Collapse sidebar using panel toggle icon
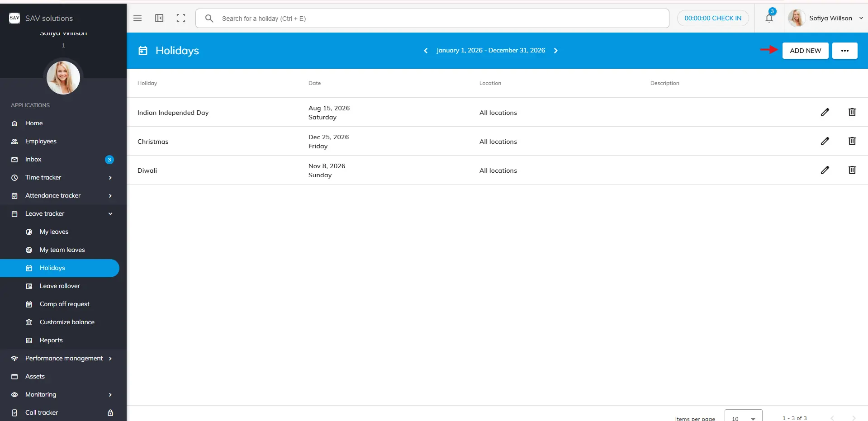Image resolution: width=868 pixels, height=421 pixels. pos(159,18)
